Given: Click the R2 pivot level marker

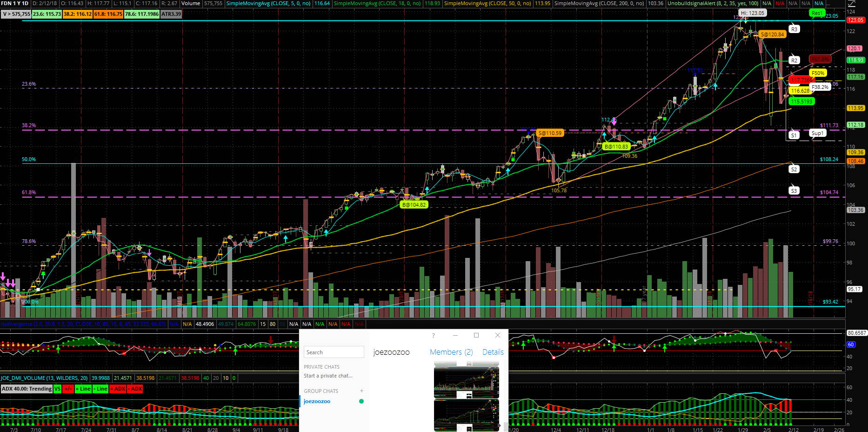Looking at the screenshot, I should point(794,61).
